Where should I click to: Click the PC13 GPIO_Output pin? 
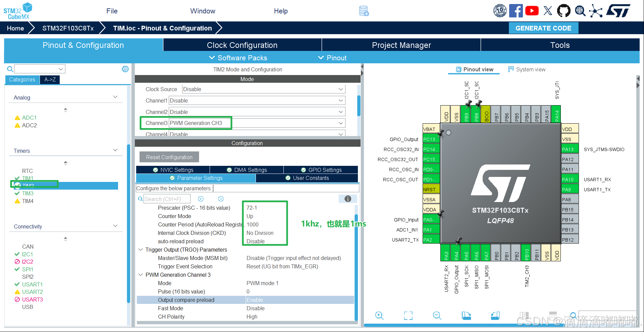pos(431,139)
